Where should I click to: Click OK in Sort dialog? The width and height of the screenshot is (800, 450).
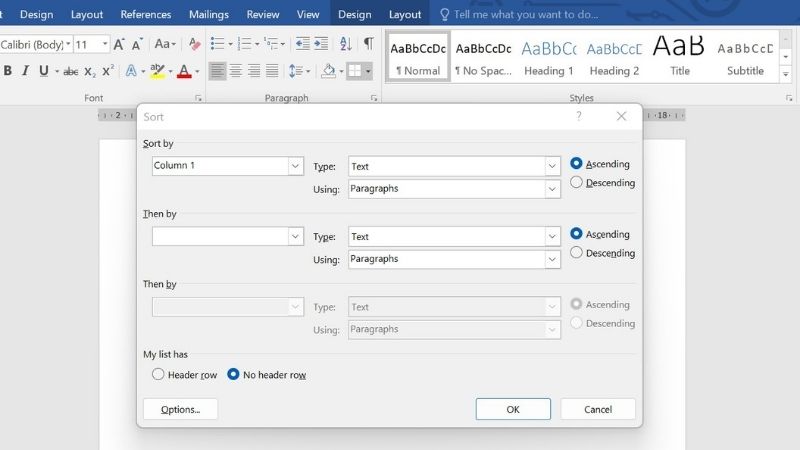(513, 409)
